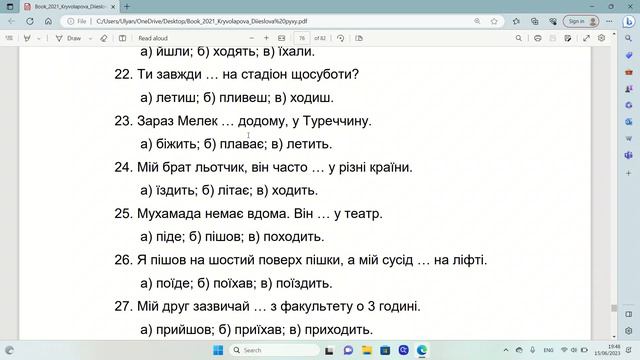Toggle Fit to width button
640x360 pixels.
(x=282, y=38)
